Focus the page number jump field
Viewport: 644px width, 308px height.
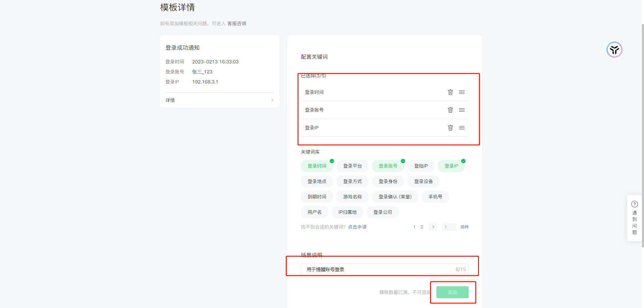pyautogui.click(x=449, y=227)
